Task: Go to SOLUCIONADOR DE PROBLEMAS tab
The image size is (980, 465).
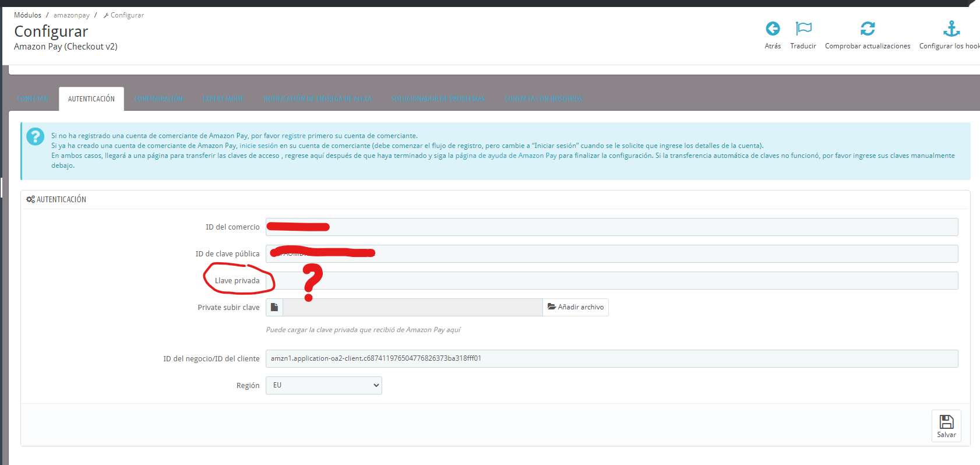Action: click(438, 99)
